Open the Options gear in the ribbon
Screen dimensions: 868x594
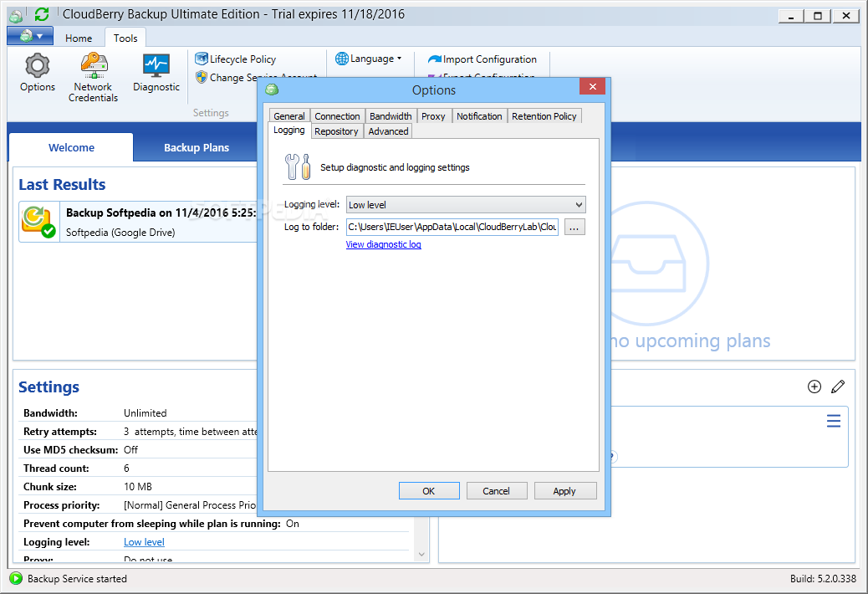click(x=37, y=73)
